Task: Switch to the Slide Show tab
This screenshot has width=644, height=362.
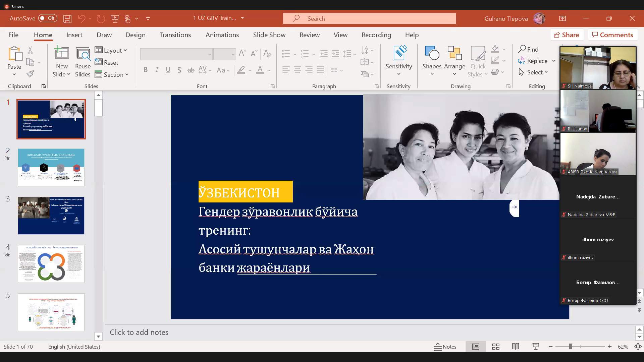Action: click(x=269, y=35)
